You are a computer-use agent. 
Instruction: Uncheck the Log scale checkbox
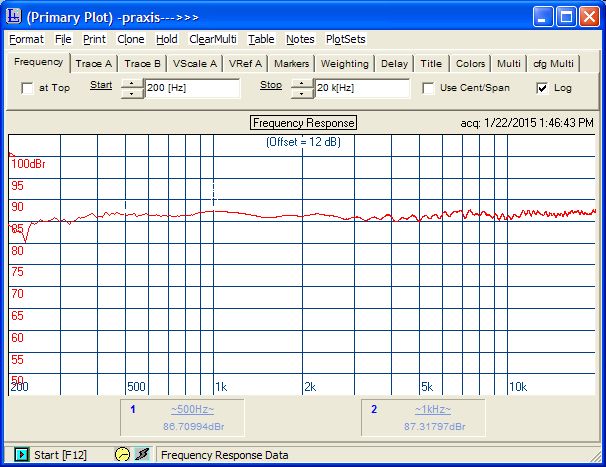click(542, 88)
